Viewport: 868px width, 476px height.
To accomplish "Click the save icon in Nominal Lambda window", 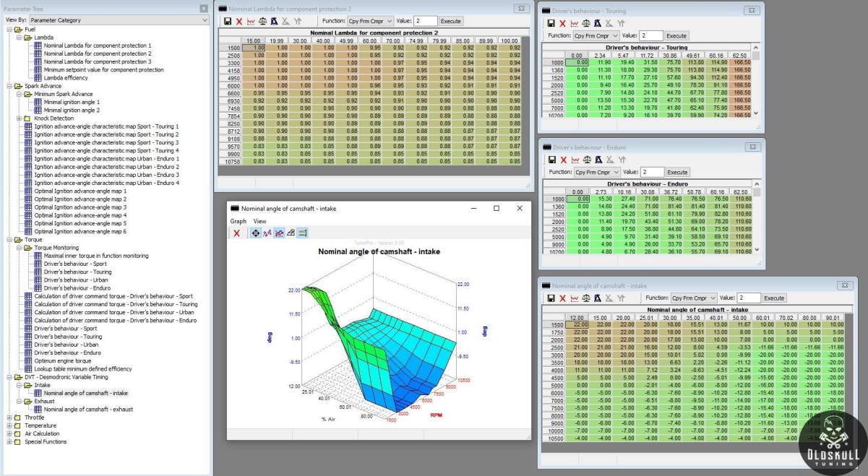I will tap(228, 22).
